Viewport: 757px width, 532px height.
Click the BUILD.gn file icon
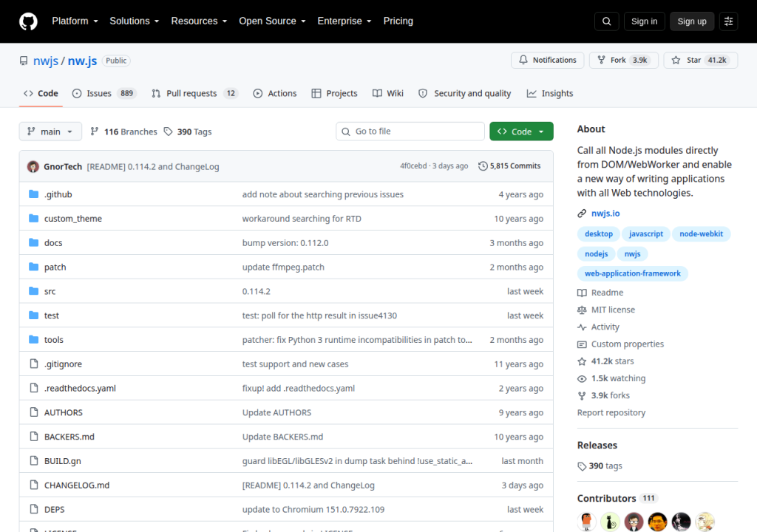point(33,460)
